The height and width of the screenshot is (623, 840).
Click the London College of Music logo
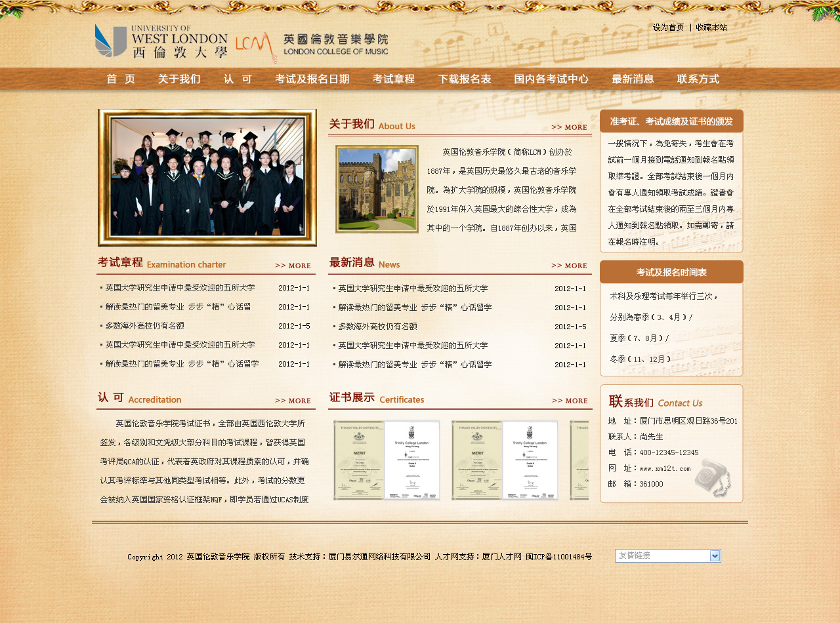point(312,47)
